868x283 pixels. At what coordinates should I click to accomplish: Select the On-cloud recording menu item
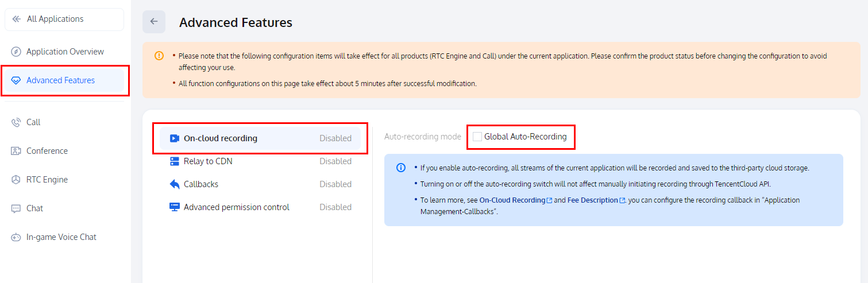pos(221,138)
